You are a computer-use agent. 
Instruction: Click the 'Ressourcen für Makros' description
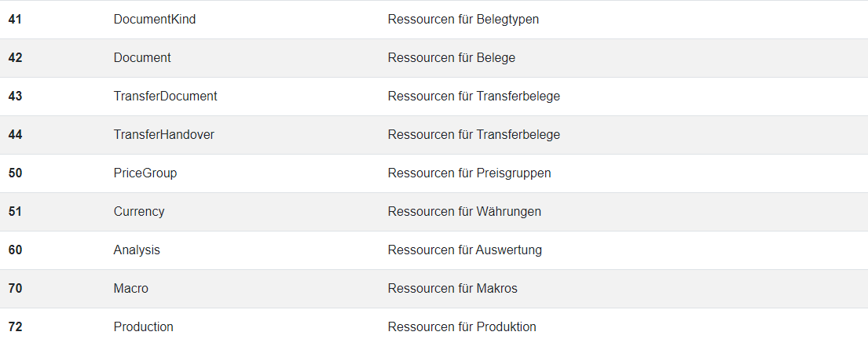click(x=452, y=289)
